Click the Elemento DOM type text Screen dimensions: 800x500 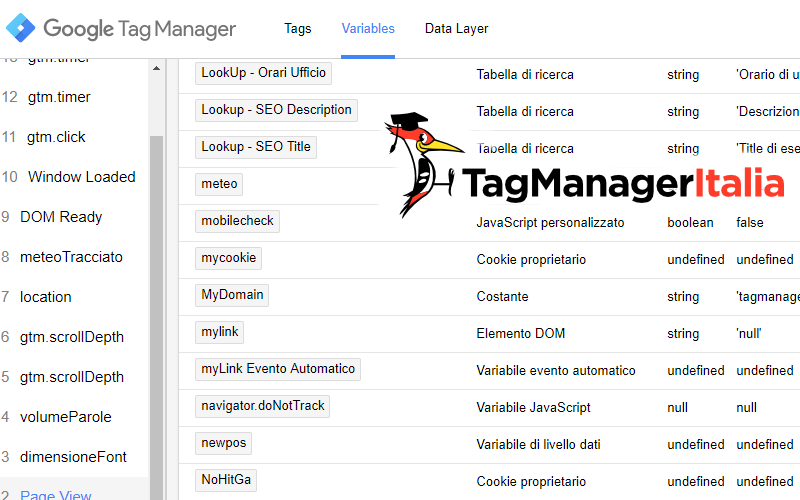pyautogui.click(x=521, y=333)
